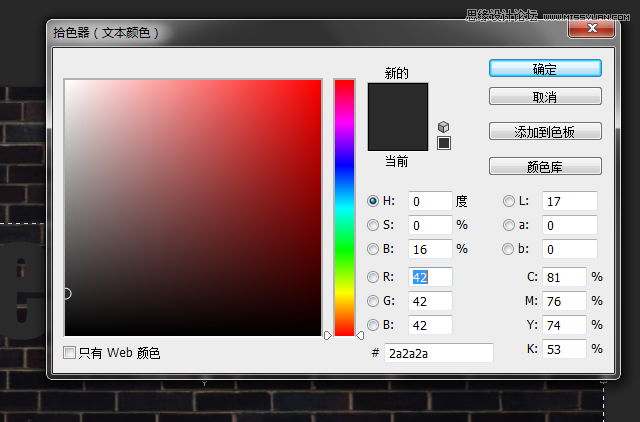Click the L field showing 17
The width and height of the screenshot is (640, 422).
[x=570, y=201]
